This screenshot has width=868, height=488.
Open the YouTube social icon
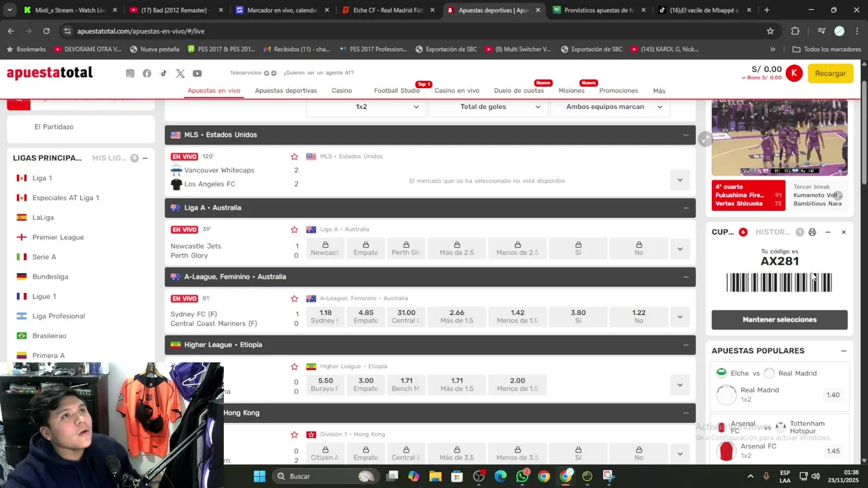pyautogui.click(x=197, y=73)
